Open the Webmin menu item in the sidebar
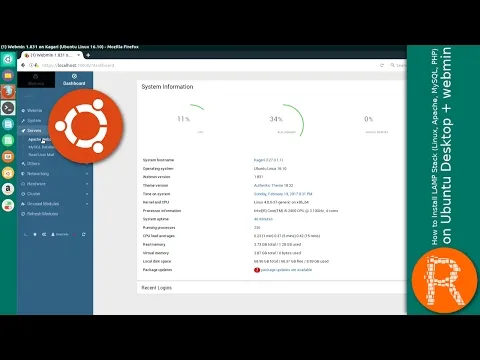The image size is (480, 360). (34, 110)
